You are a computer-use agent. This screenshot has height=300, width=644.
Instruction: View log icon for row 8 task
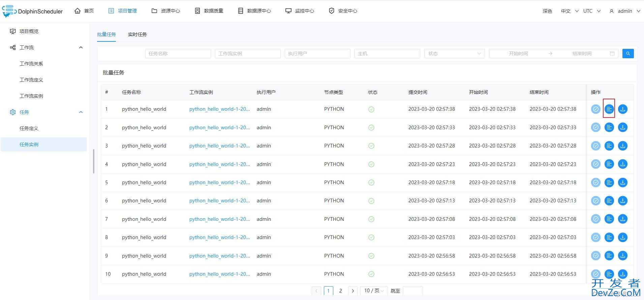click(x=609, y=237)
